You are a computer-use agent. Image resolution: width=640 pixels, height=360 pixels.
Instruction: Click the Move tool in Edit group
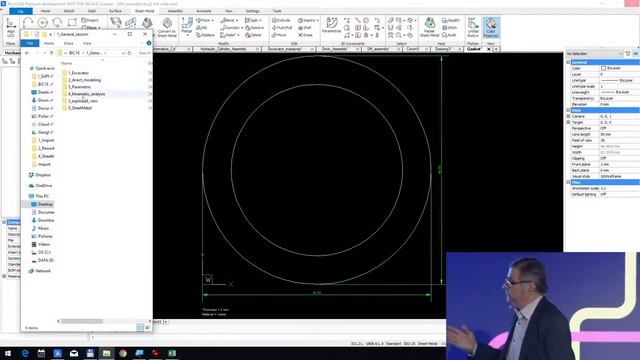pos(279,35)
